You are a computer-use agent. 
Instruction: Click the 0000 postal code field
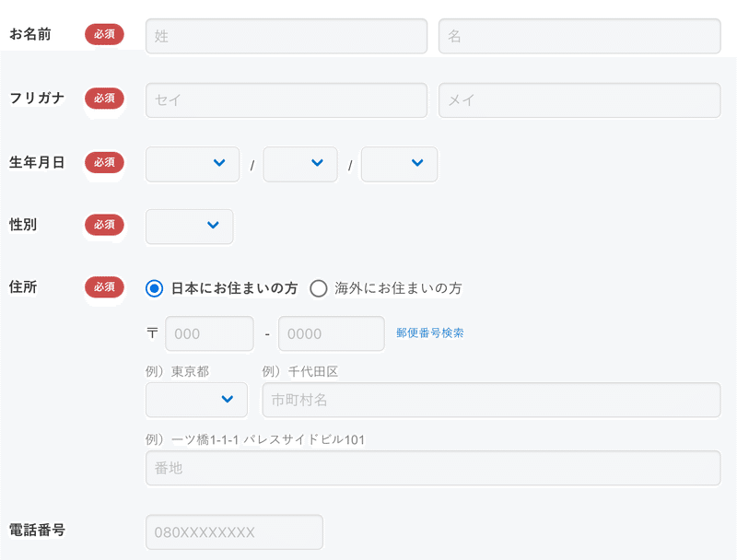(332, 333)
